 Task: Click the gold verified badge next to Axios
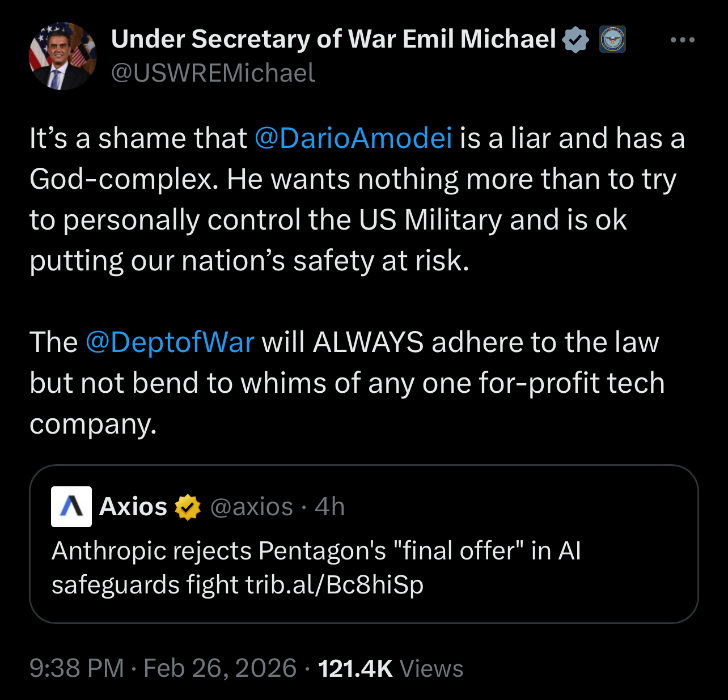point(188,507)
